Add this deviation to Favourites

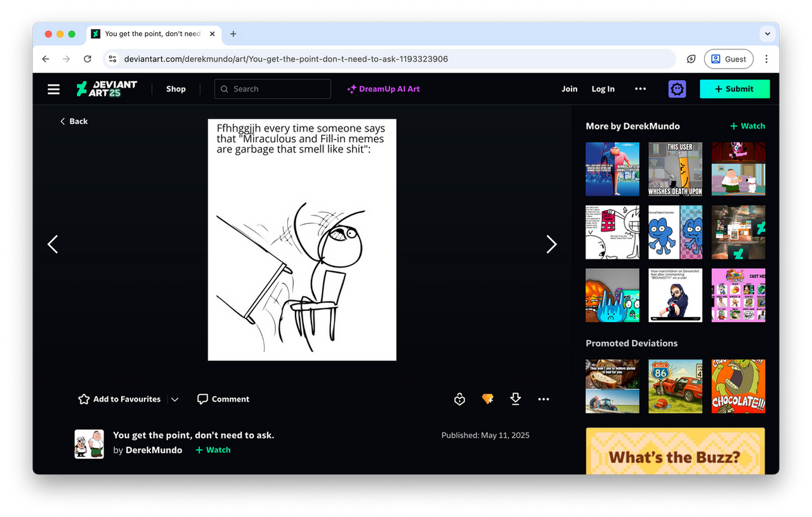point(119,399)
